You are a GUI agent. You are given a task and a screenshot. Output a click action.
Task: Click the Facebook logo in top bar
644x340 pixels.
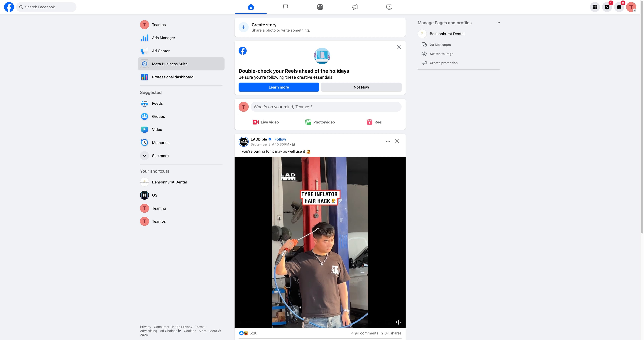coord(9,7)
